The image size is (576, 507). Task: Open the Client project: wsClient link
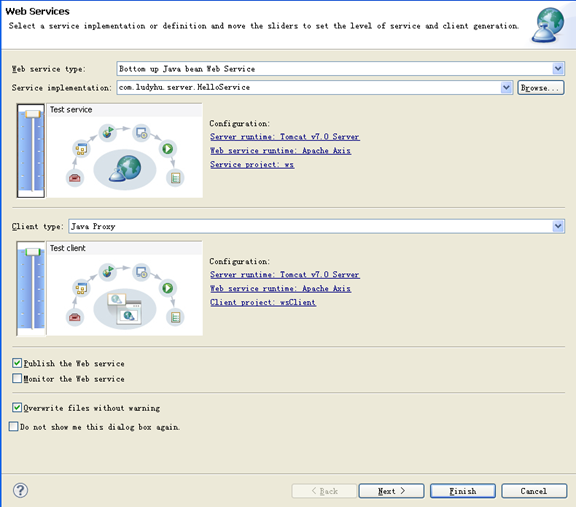pyautogui.click(x=263, y=302)
